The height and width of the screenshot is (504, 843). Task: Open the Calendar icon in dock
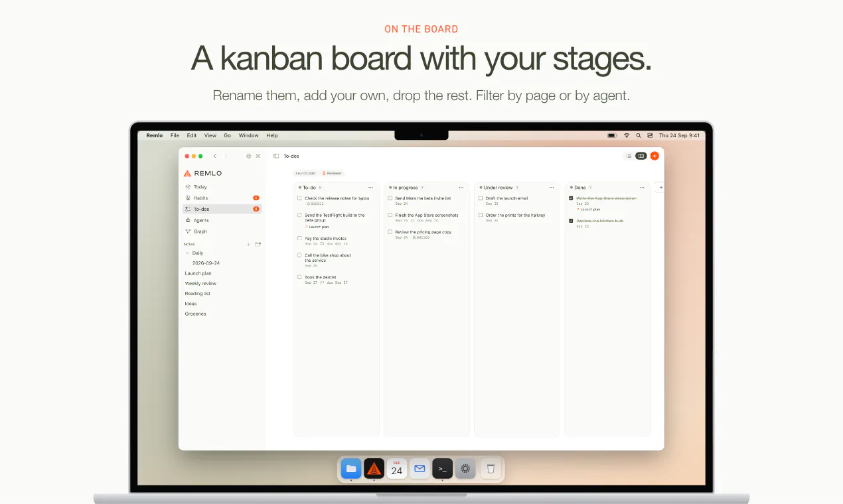click(x=397, y=469)
